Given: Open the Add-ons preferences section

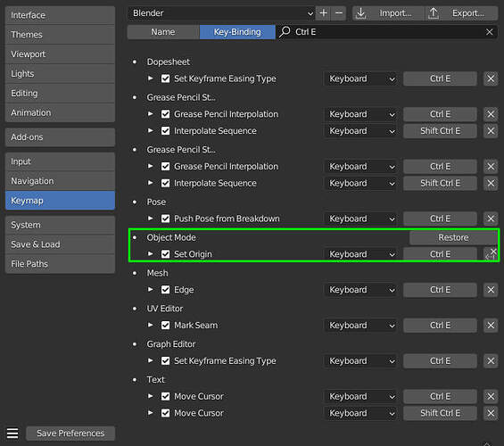Looking at the screenshot, I should tap(60, 137).
